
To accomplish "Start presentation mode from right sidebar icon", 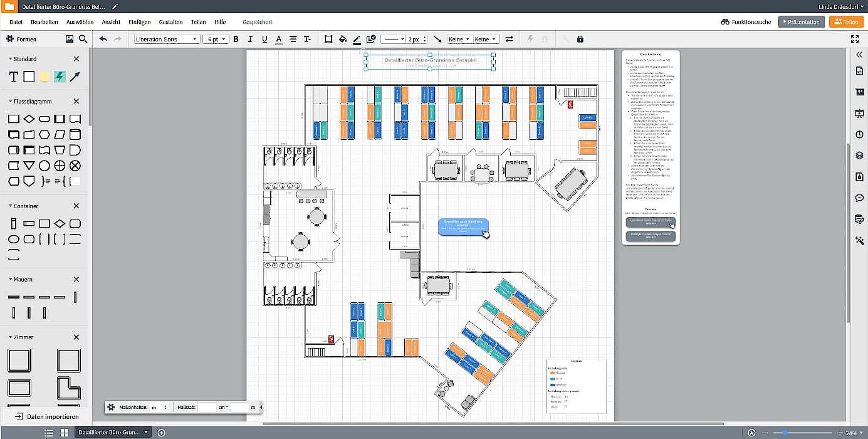I will point(859,114).
